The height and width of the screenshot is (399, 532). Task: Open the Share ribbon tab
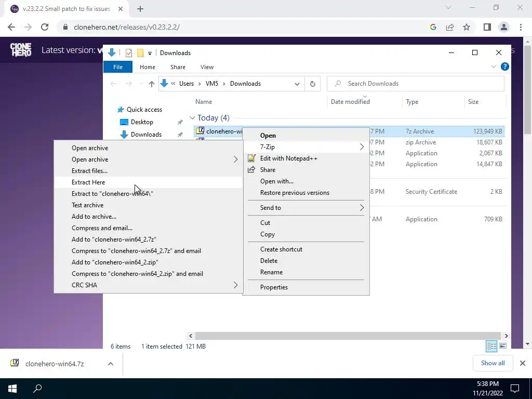178,67
